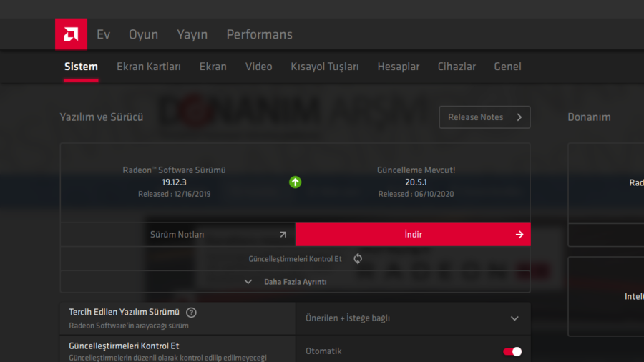The height and width of the screenshot is (362, 644).
Task: Switch to the Video tab
Action: (x=259, y=67)
